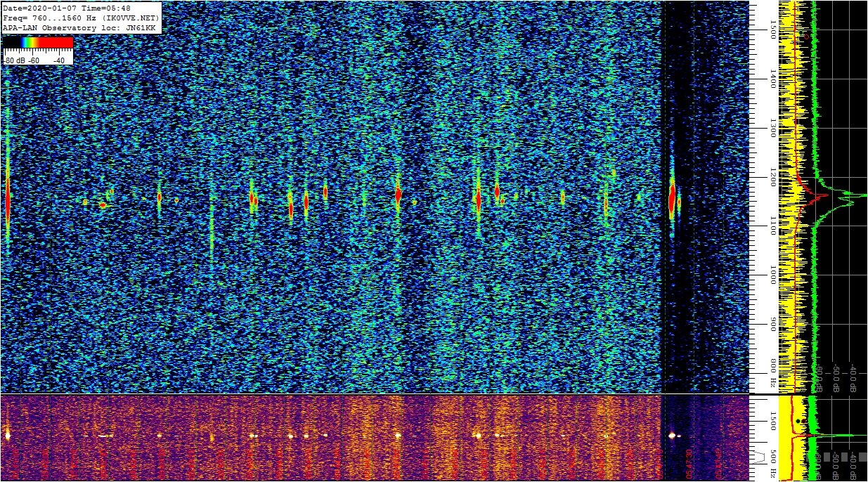Click the -40 label under the color scale
This screenshot has height=482, width=868.
click(58, 60)
